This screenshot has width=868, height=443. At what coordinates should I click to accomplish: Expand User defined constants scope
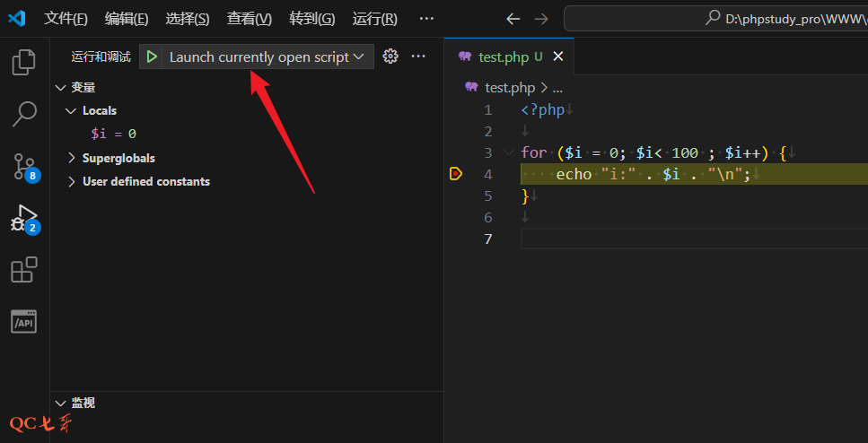[x=72, y=181]
